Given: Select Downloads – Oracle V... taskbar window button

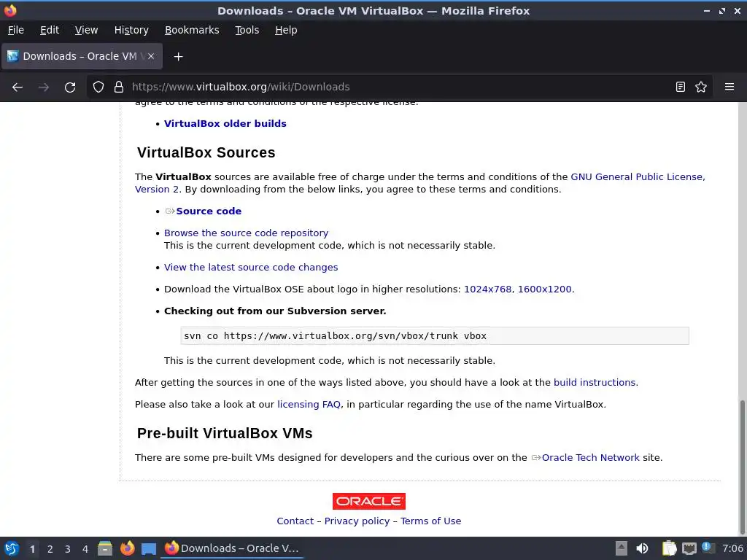Looking at the screenshot, I should (x=233, y=548).
